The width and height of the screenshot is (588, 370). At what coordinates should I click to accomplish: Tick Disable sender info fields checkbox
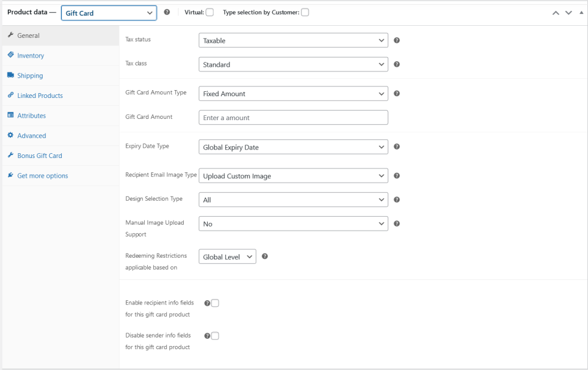click(x=215, y=336)
